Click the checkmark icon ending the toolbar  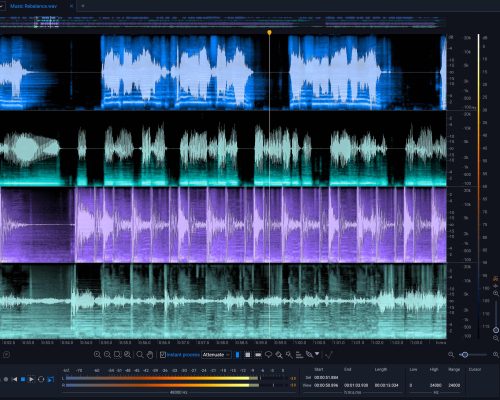point(329,355)
